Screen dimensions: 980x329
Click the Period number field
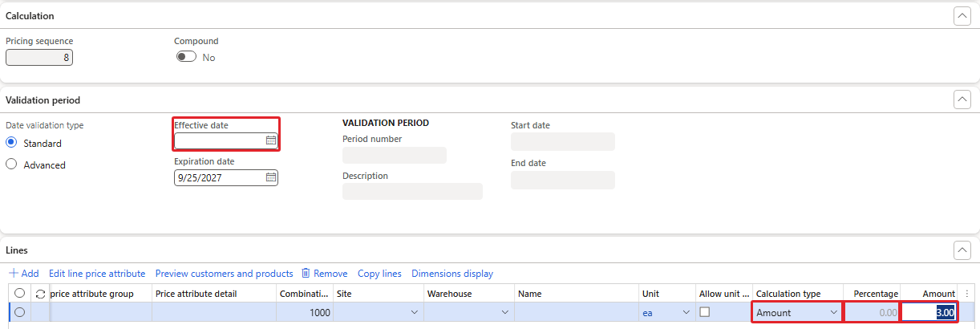tap(395, 156)
